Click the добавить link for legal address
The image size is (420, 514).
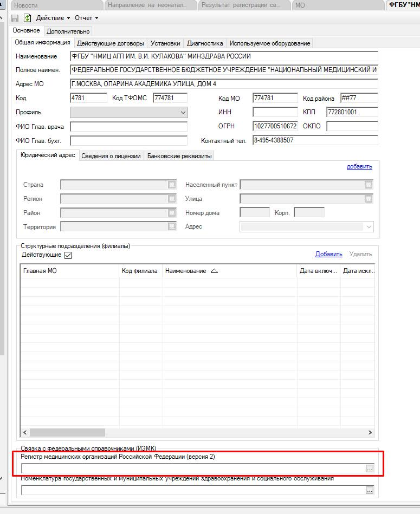pyautogui.click(x=359, y=166)
